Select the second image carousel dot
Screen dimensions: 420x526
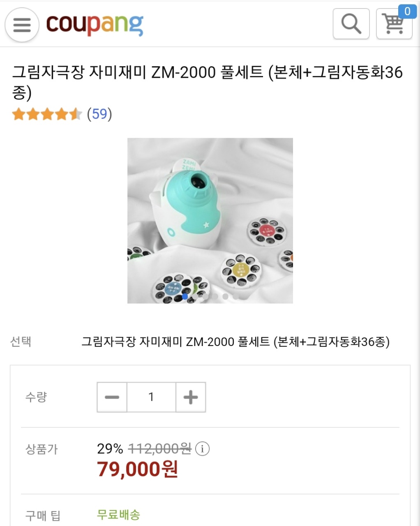(x=195, y=296)
